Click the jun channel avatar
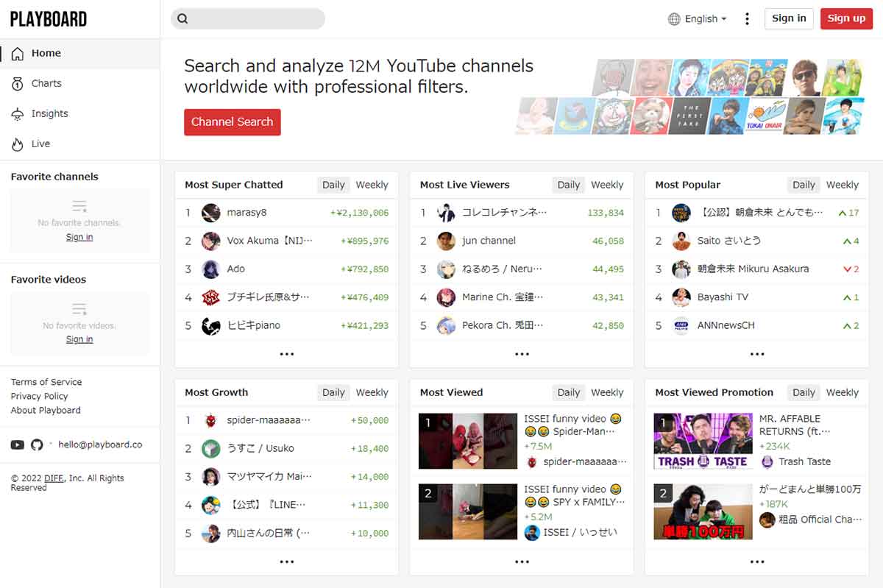883x588 pixels. point(446,241)
